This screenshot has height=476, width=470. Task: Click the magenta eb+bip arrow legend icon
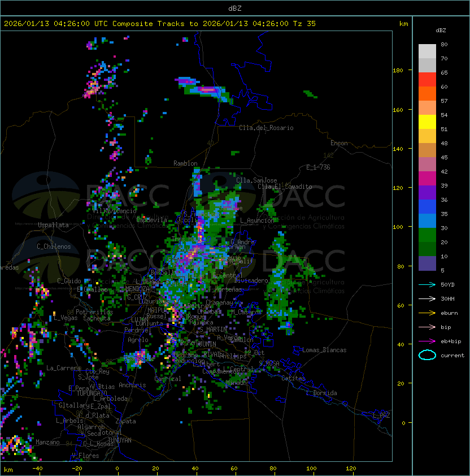(x=427, y=341)
